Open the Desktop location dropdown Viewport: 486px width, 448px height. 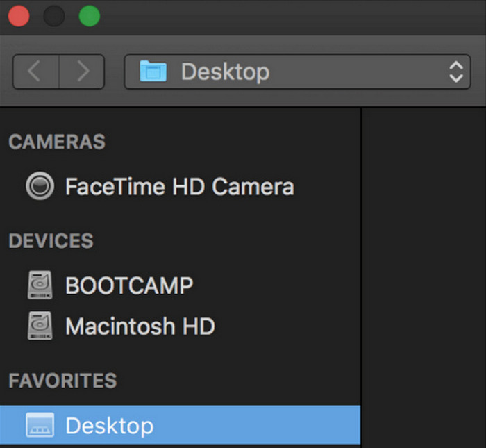point(297,72)
